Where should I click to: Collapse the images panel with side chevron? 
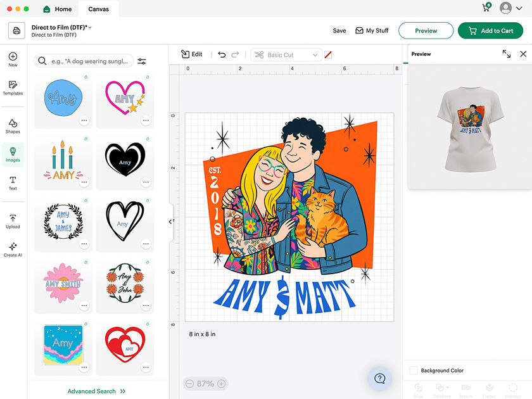(170, 222)
